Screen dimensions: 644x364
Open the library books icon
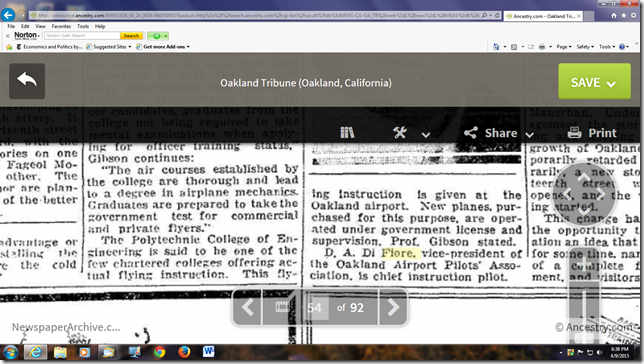tap(347, 133)
